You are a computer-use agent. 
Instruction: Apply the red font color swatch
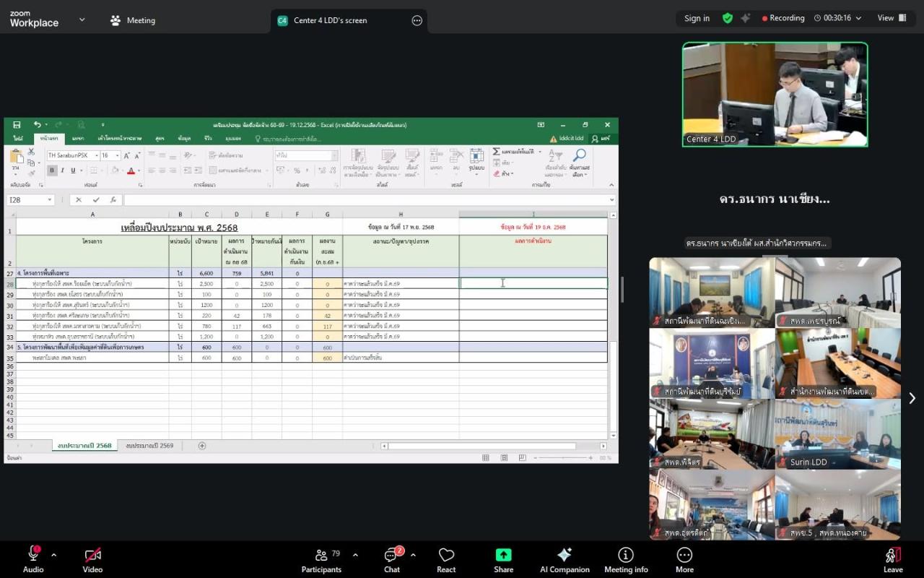[x=131, y=171]
